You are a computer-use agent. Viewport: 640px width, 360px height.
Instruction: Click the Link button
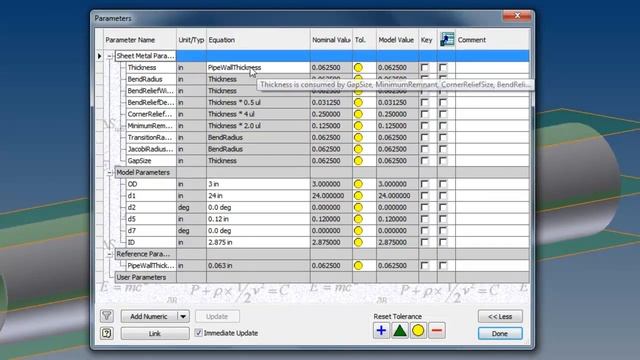click(155, 333)
